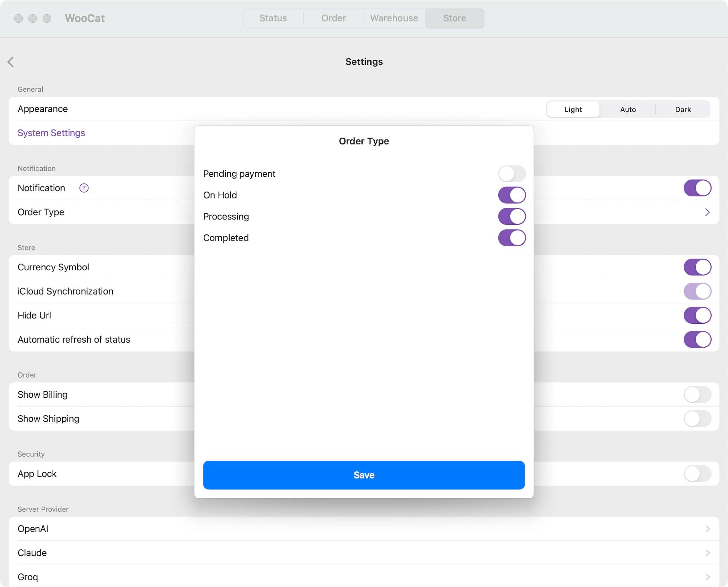This screenshot has width=728, height=587.
Task: Open OpenAI server provider settings
Action: point(708,529)
